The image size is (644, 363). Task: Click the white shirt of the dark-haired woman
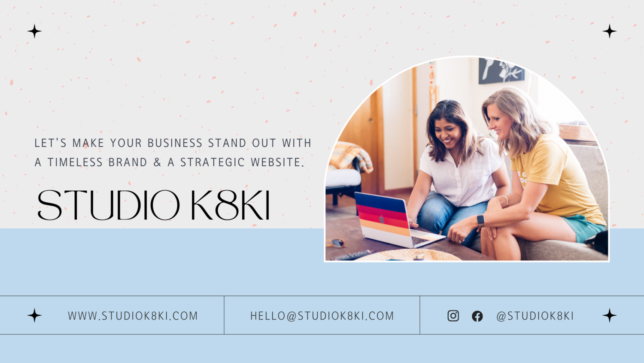[462, 174]
